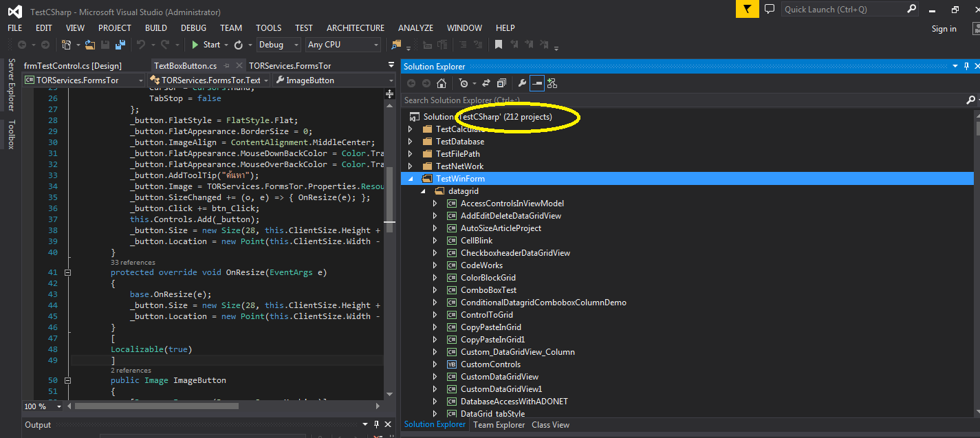The height and width of the screenshot is (438, 980).
Task: Select the DatabaseAccessWithADONET project
Action: 514,402
